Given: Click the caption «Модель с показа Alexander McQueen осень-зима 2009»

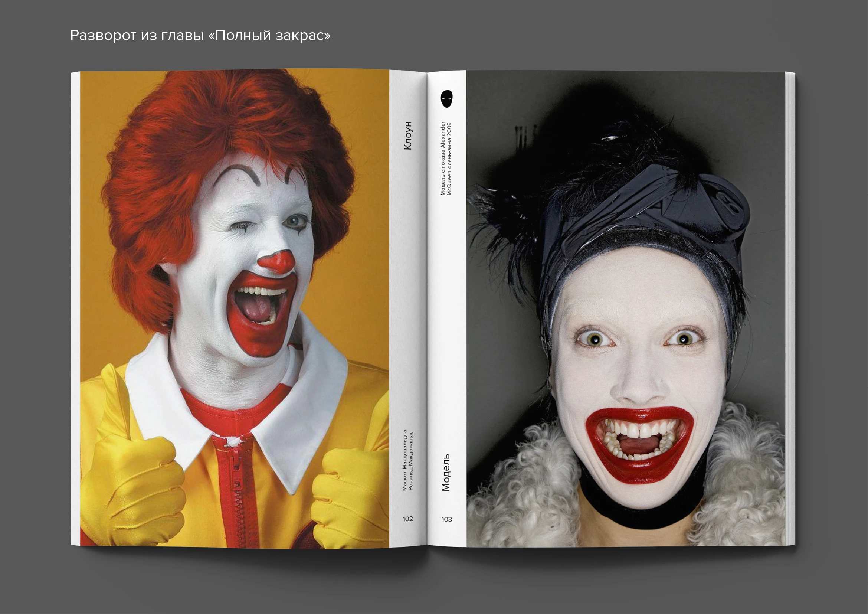Looking at the screenshot, I should point(446,159).
